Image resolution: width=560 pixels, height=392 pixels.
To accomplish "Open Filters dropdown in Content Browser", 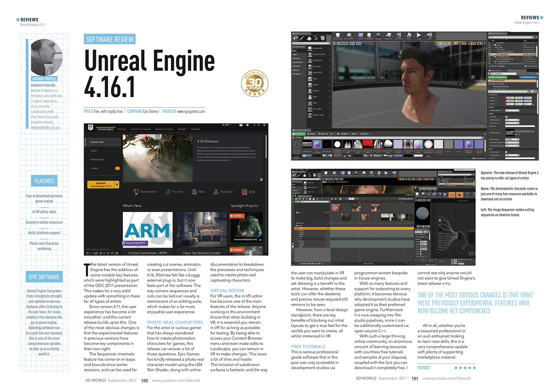I will (299, 138).
